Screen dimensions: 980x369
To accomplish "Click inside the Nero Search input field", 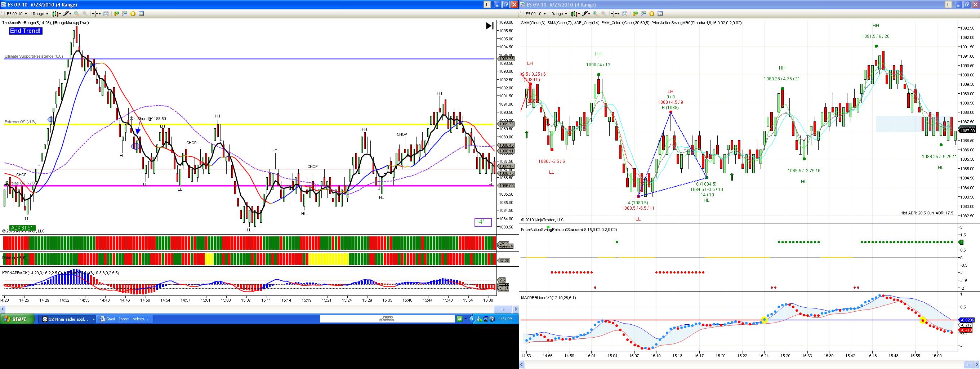I will (387, 319).
